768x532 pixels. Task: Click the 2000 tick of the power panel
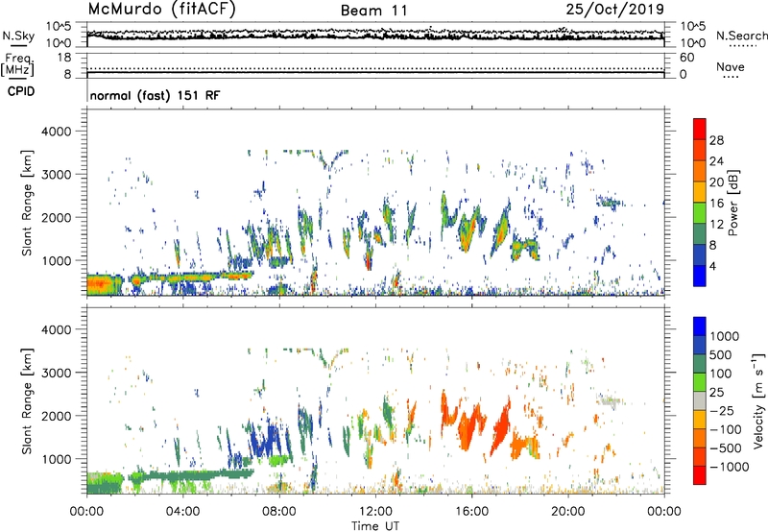(57, 217)
